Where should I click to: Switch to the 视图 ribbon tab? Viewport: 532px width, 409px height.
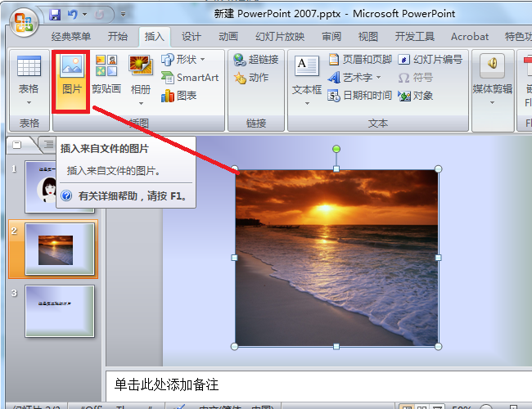(x=368, y=37)
